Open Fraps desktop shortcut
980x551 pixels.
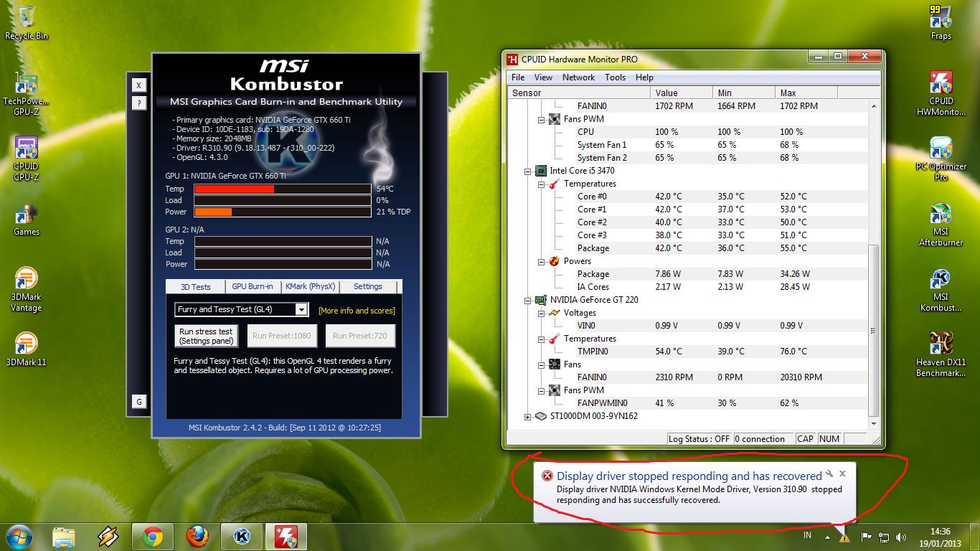click(x=941, y=22)
